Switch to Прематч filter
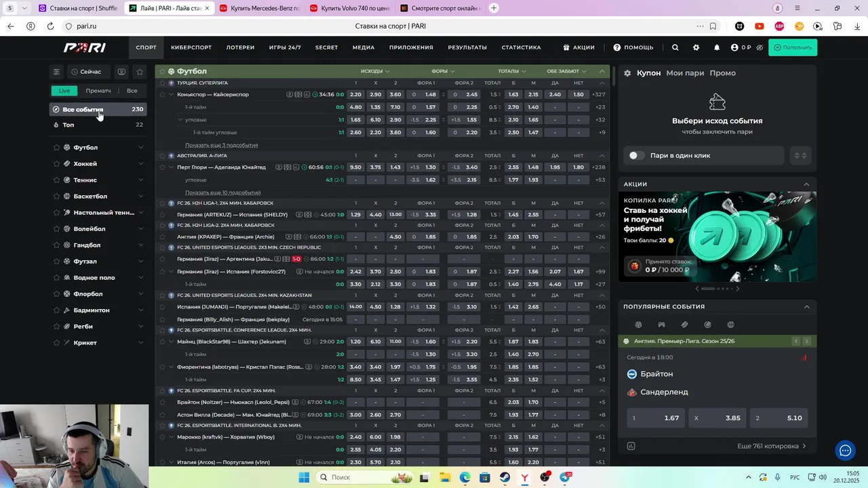Screen dimensions: 868x488 pos(98,91)
